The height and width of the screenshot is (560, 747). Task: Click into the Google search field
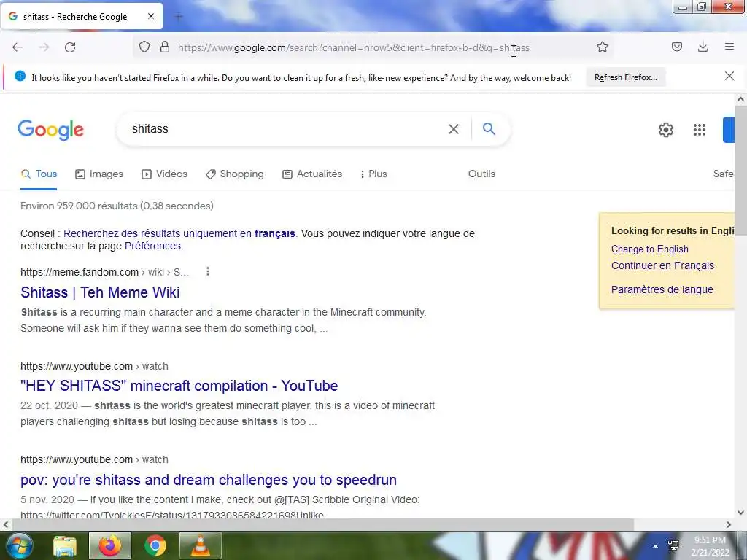(x=286, y=128)
